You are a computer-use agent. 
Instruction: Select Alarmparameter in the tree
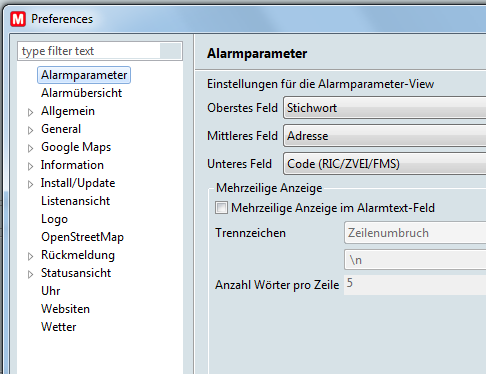tap(84, 75)
